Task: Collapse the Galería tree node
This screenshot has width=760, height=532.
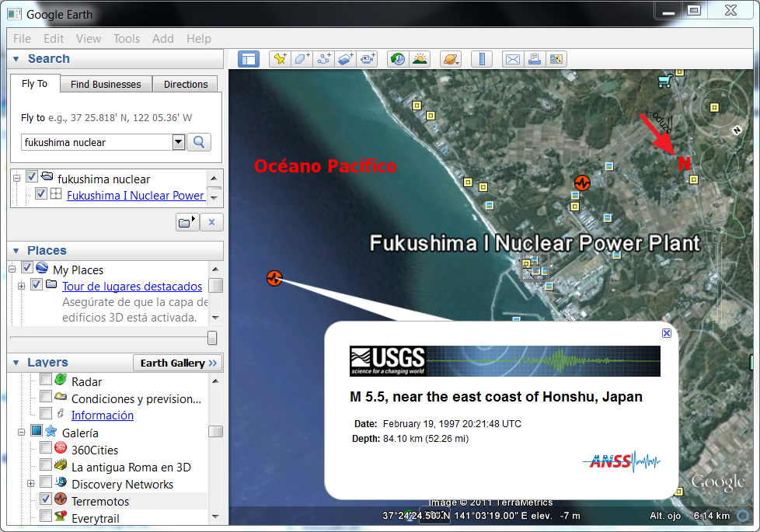Action: [21, 432]
